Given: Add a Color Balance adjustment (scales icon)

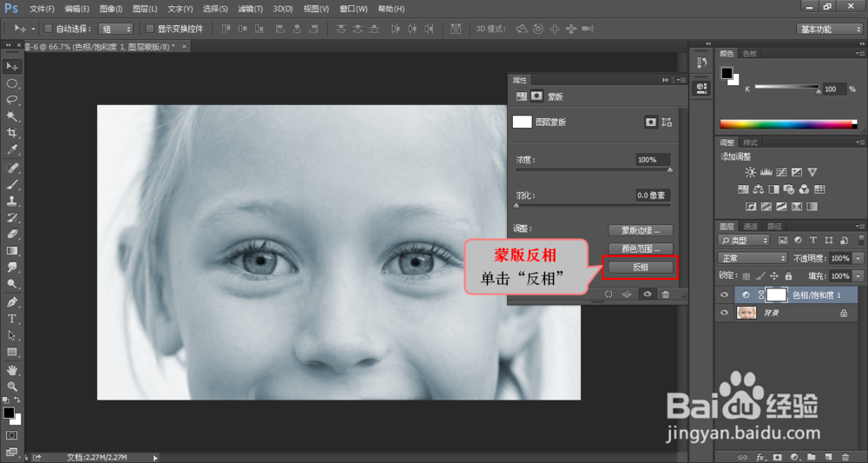Looking at the screenshot, I should 759,189.
